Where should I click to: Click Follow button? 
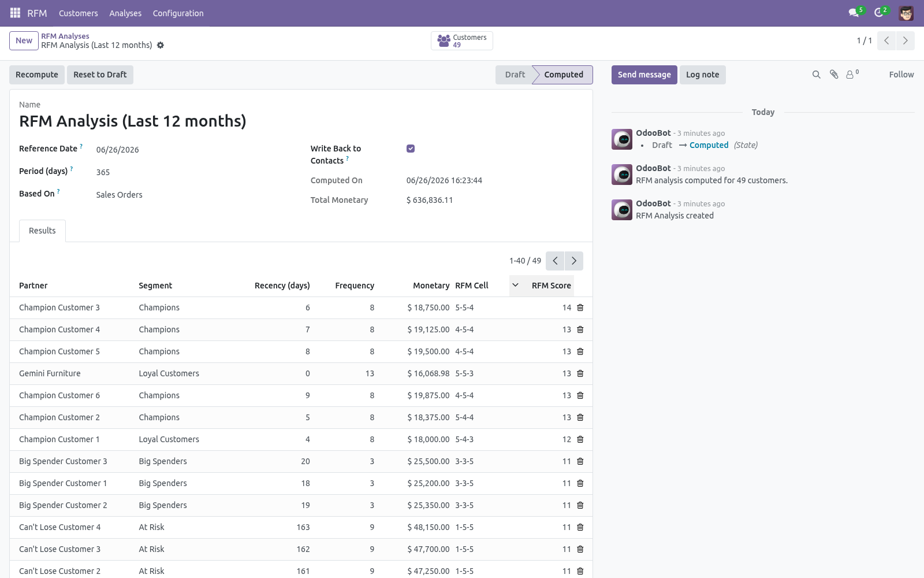(x=901, y=75)
